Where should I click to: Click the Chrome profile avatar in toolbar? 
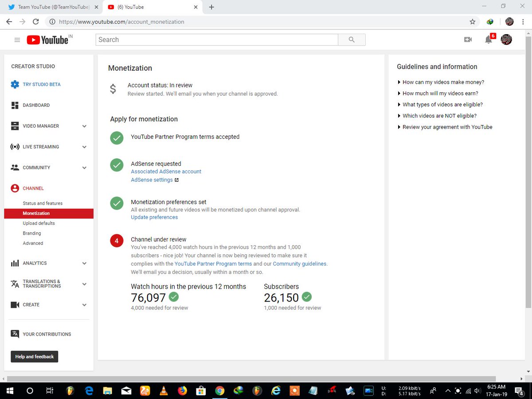coord(509,21)
